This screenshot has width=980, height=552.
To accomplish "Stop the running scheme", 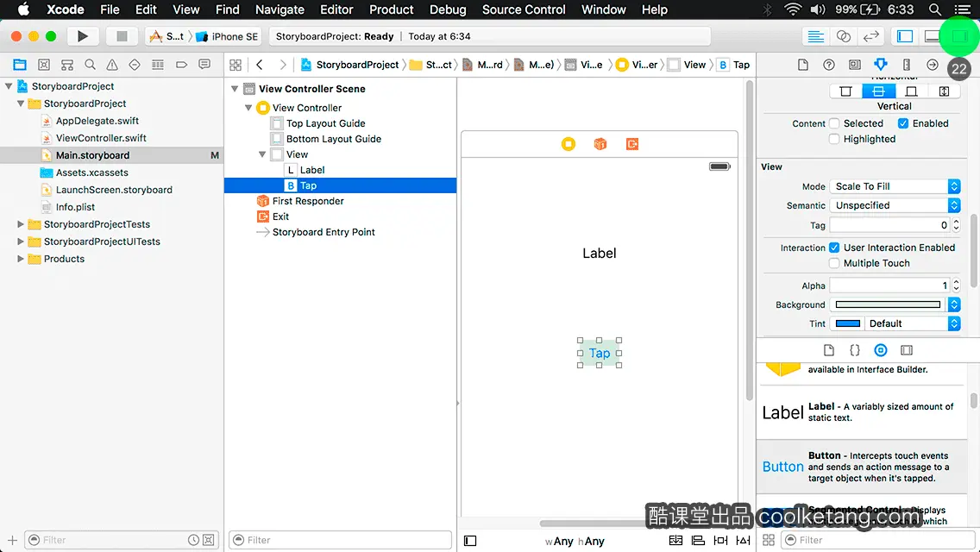I will [x=122, y=36].
